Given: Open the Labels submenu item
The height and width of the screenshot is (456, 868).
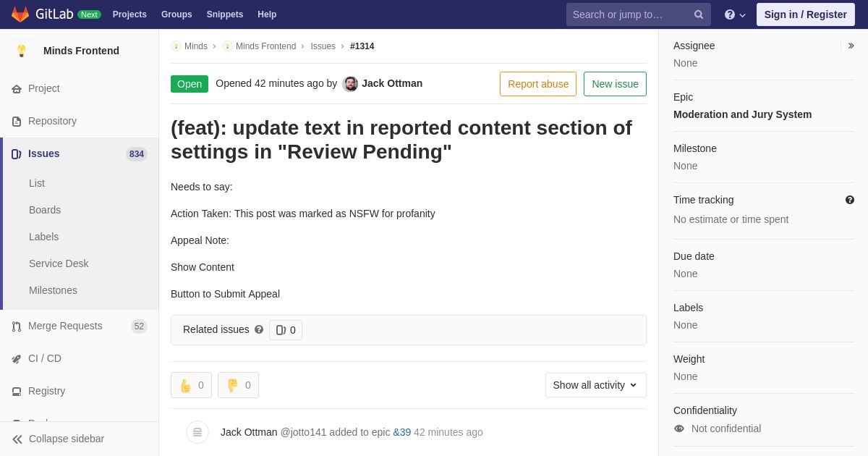Looking at the screenshot, I should click(43, 237).
